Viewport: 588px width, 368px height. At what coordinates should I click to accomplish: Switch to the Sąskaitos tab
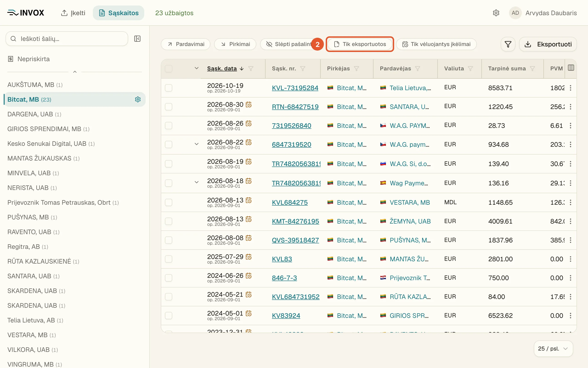tap(119, 13)
